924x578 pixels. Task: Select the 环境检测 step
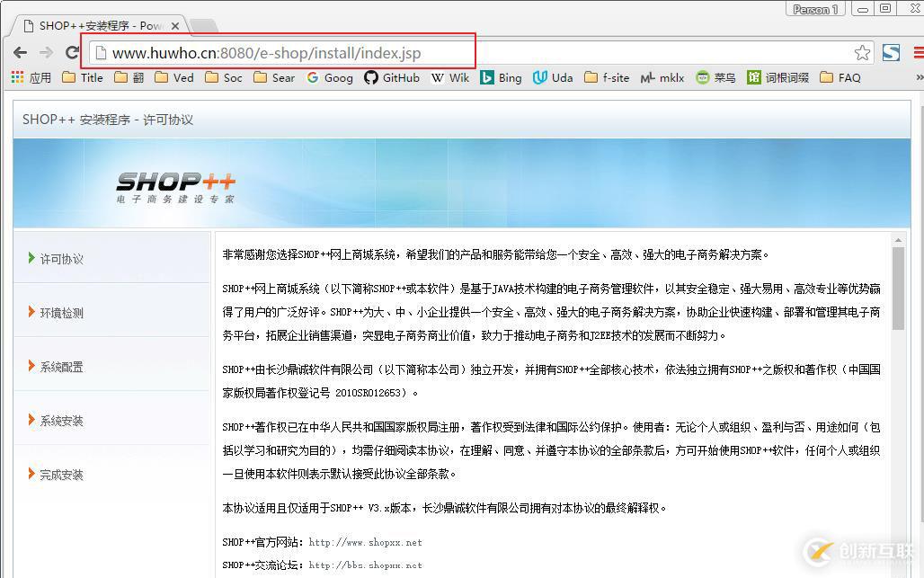[x=112, y=312]
